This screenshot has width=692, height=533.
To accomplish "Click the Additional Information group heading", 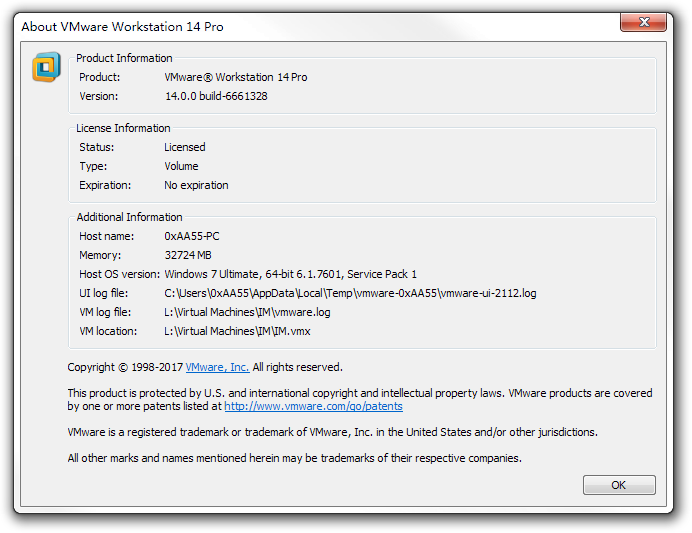I will (x=129, y=217).
